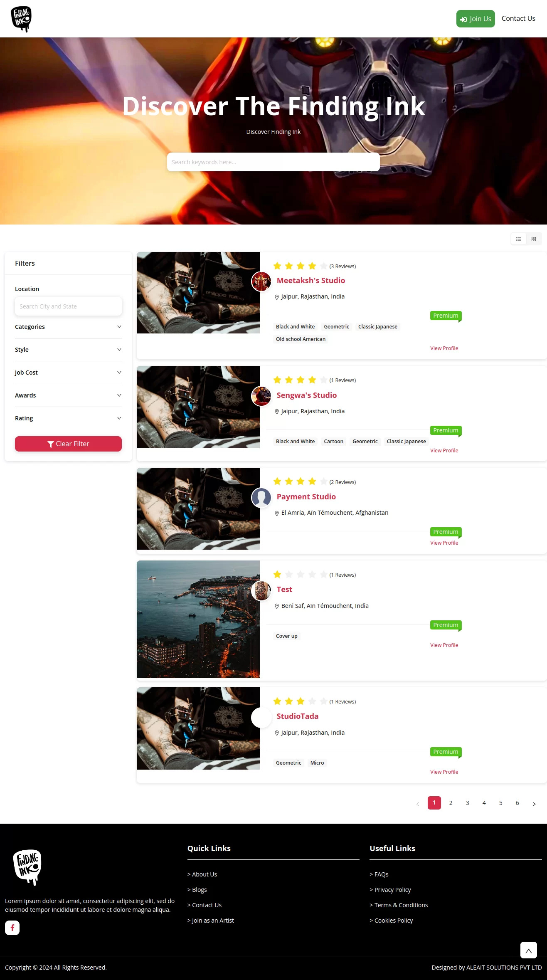Click the Join Us button
Screen dimensions: 547x980
click(476, 19)
